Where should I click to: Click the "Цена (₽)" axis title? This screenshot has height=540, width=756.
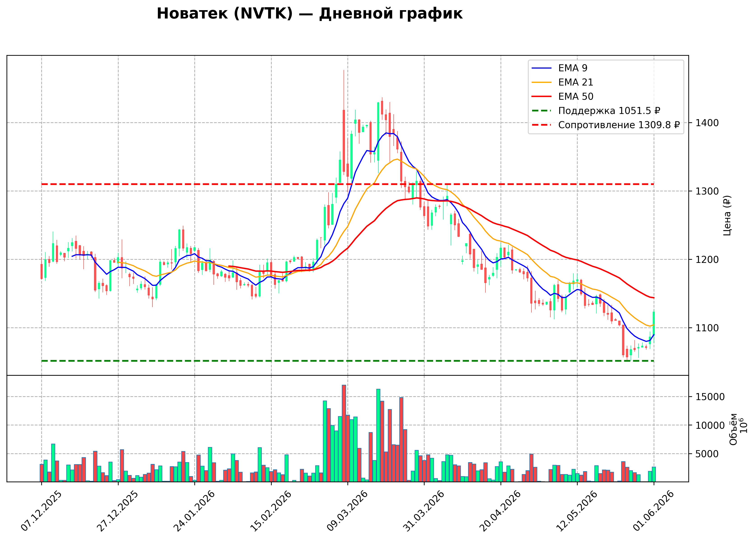tap(727, 216)
